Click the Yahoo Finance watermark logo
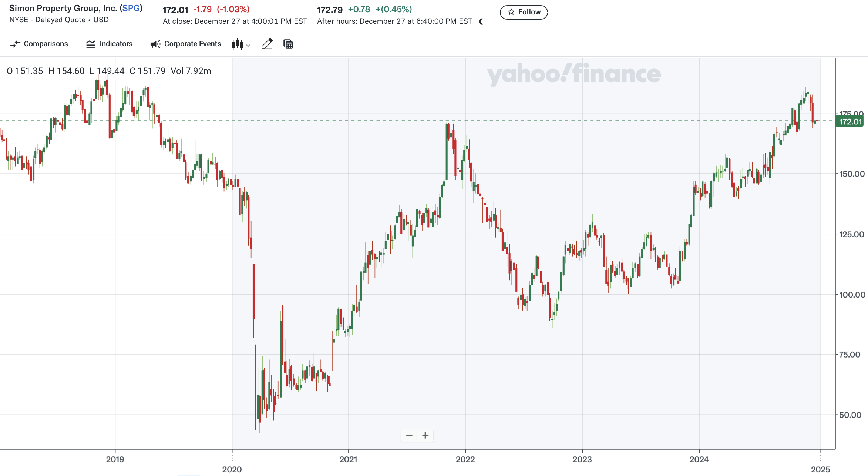Image resolution: width=868 pixels, height=476 pixels. (573, 74)
